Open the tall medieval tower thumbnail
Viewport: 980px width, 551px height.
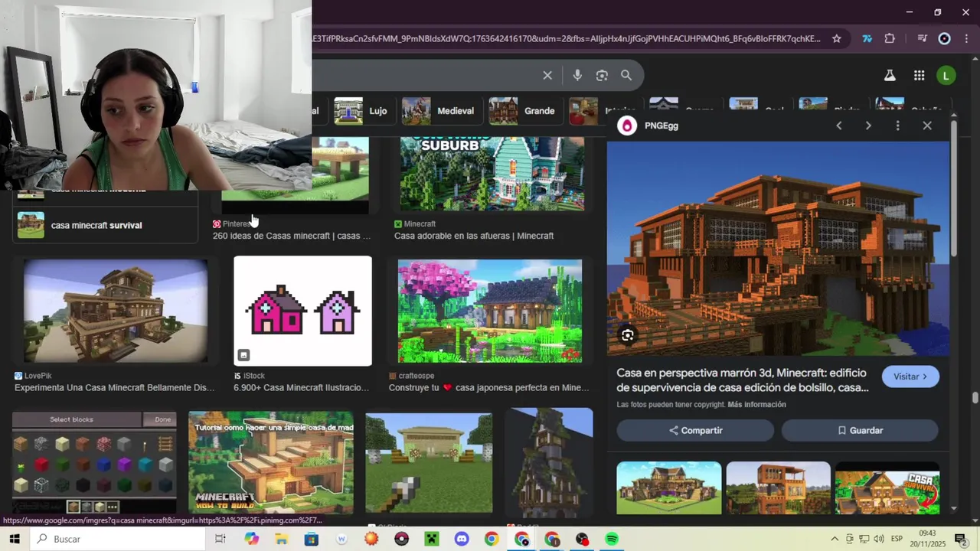click(549, 463)
